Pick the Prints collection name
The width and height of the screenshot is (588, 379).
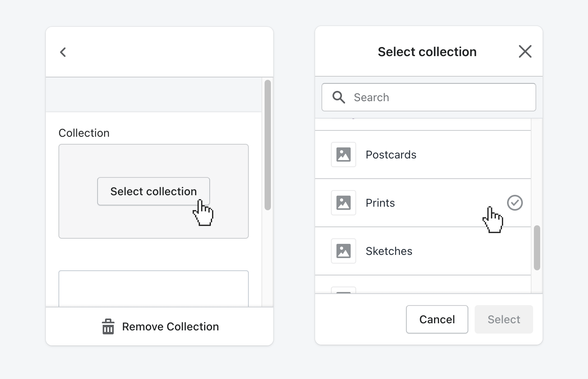pos(380,203)
